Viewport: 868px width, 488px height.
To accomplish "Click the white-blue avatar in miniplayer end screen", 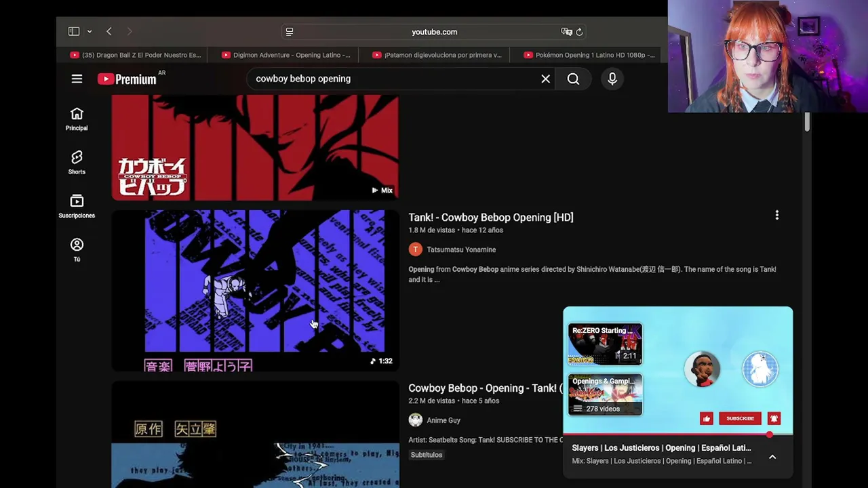I will 760,369.
